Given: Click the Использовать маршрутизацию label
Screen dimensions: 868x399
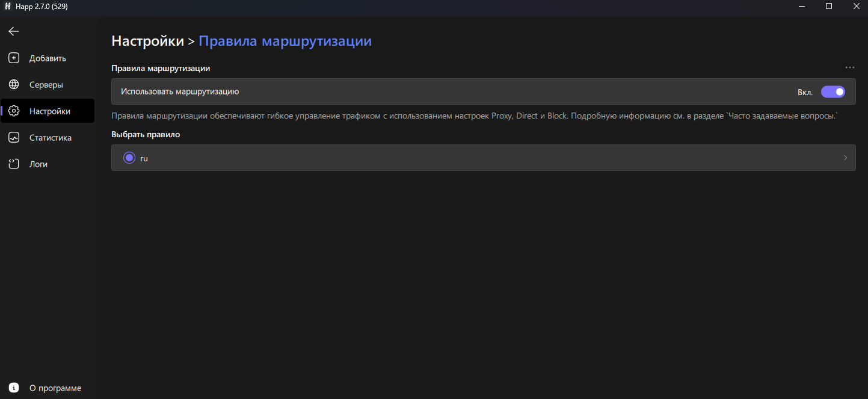Looking at the screenshot, I should tap(180, 92).
